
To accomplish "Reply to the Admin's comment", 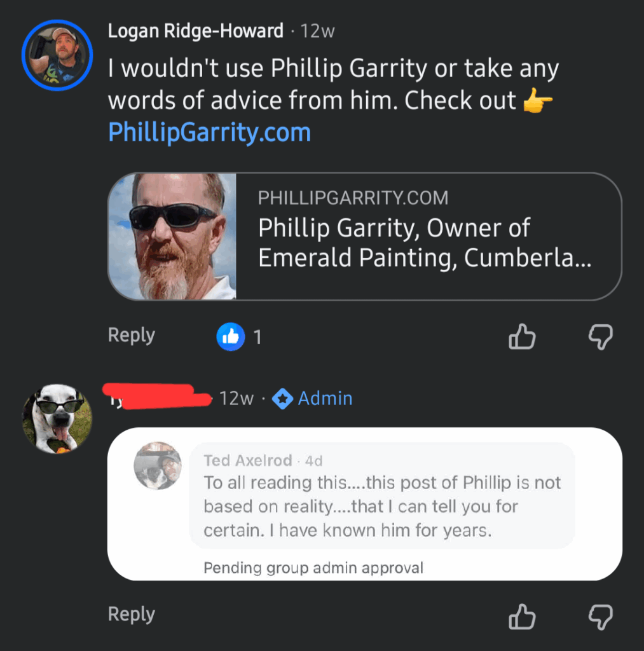I will point(132,614).
